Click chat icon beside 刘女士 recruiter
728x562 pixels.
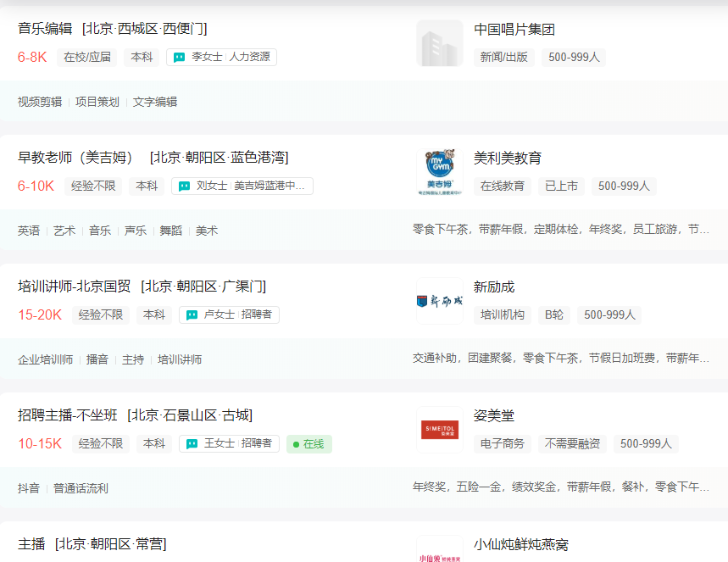[x=184, y=186]
